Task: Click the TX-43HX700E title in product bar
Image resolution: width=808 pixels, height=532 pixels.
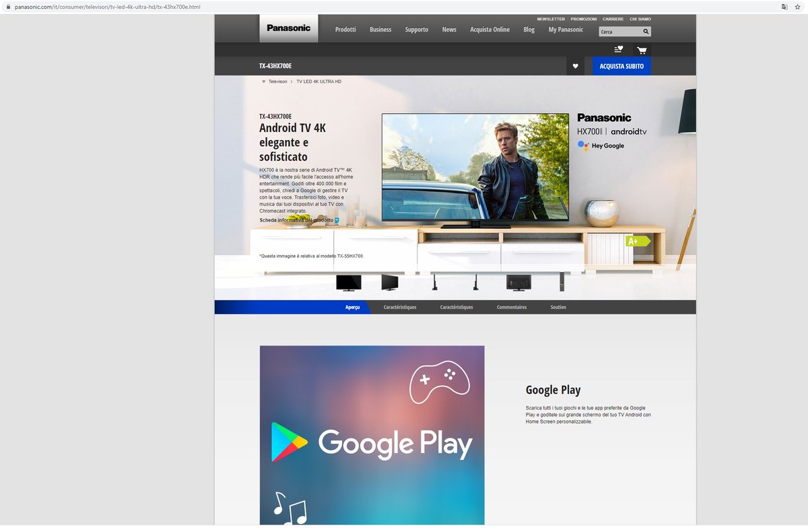Action: pos(275,66)
